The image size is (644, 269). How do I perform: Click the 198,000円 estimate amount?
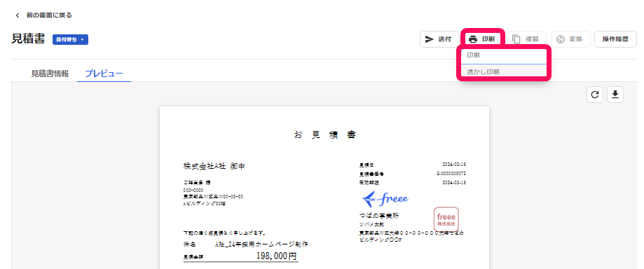276,256
